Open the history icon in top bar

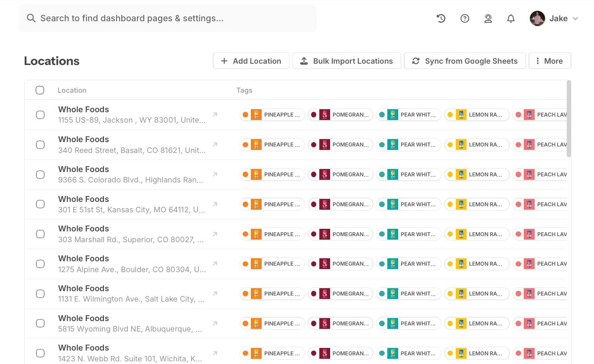441,18
